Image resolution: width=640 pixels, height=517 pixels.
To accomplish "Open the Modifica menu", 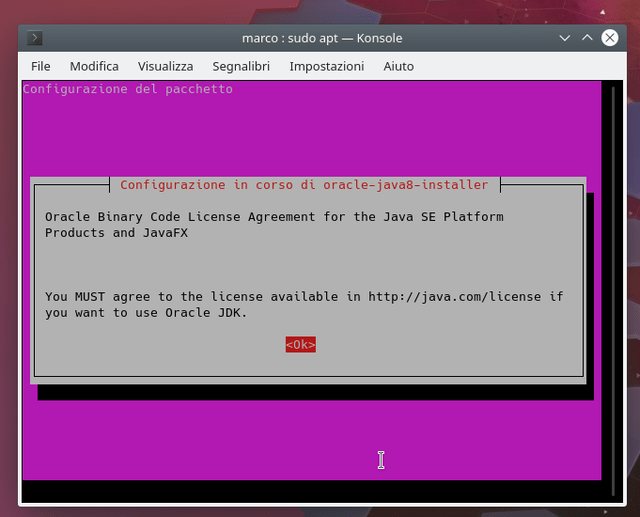I will 94,66.
